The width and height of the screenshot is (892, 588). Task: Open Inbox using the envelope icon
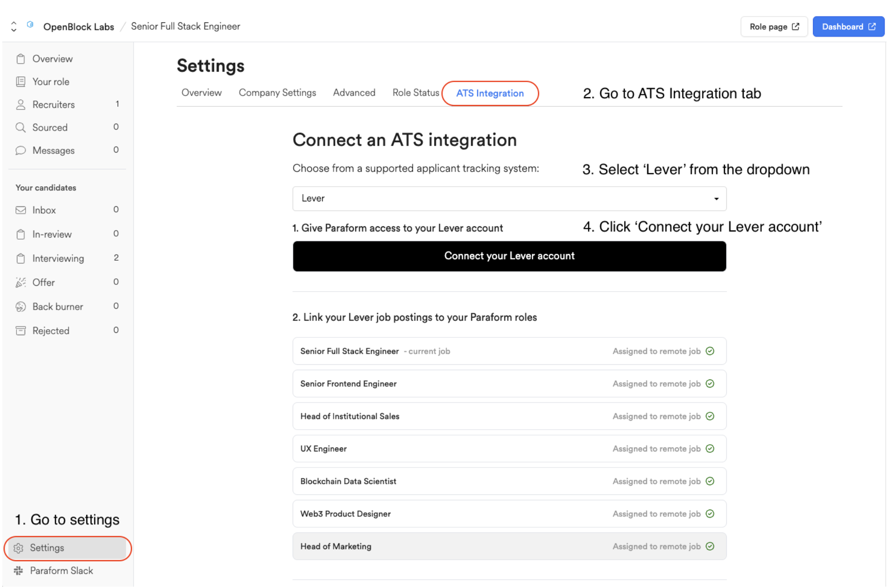pos(21,210)
